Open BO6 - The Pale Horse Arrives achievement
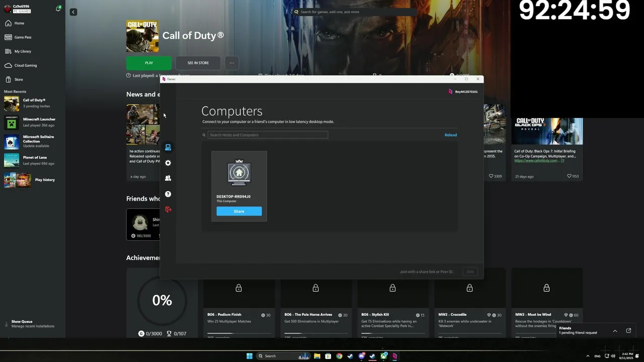 (x=316, y=302)
